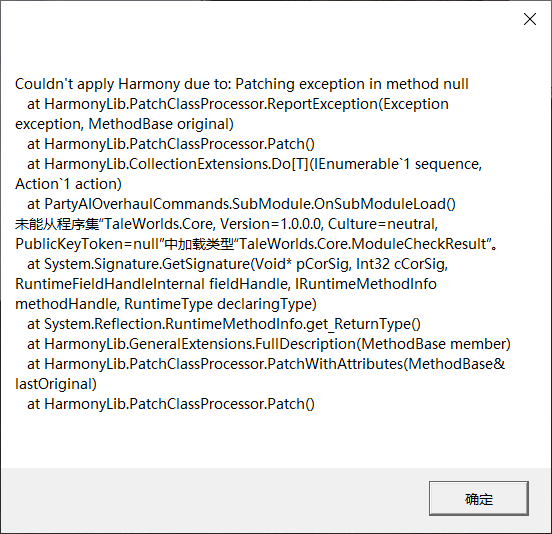Click the RuntimeFieldHandleInternal fieldHandle line
Screen dimensions: 552x534
(226, 284)
